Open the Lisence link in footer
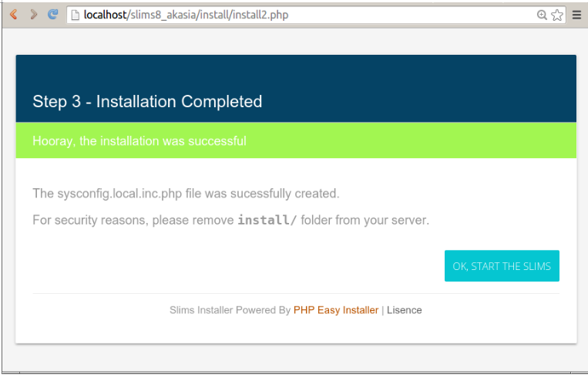Screen dimensions: 588x378 (405, 310)
